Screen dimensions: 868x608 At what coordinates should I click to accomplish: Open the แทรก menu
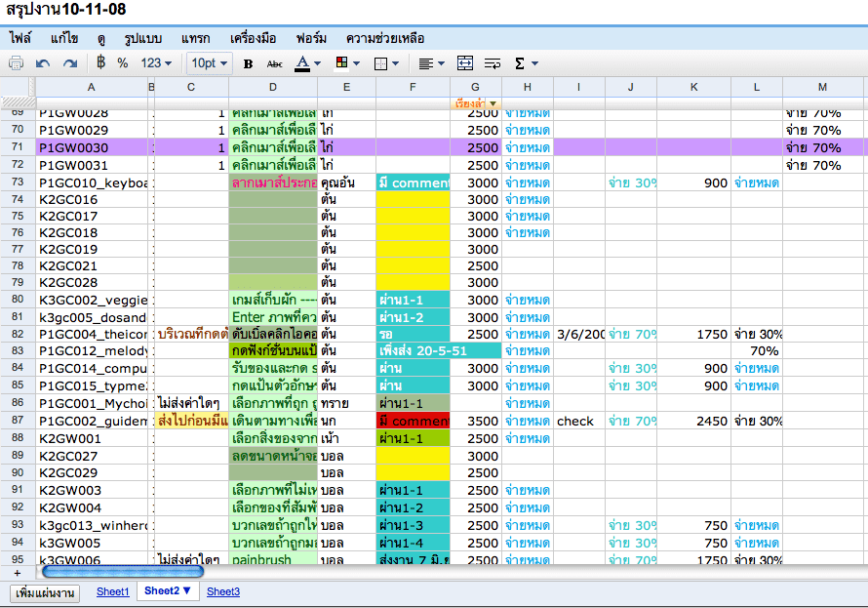pos(195,38)
